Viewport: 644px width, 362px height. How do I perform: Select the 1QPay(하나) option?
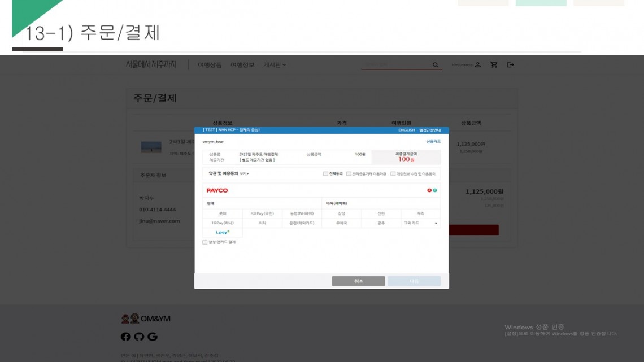[x=223, y=223]
